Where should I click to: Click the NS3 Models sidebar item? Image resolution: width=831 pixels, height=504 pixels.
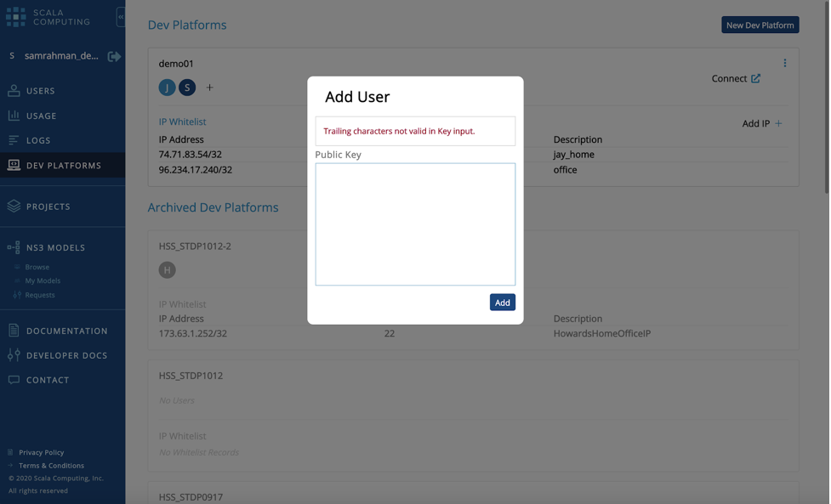pyautogui.click(x=55, y=248)
